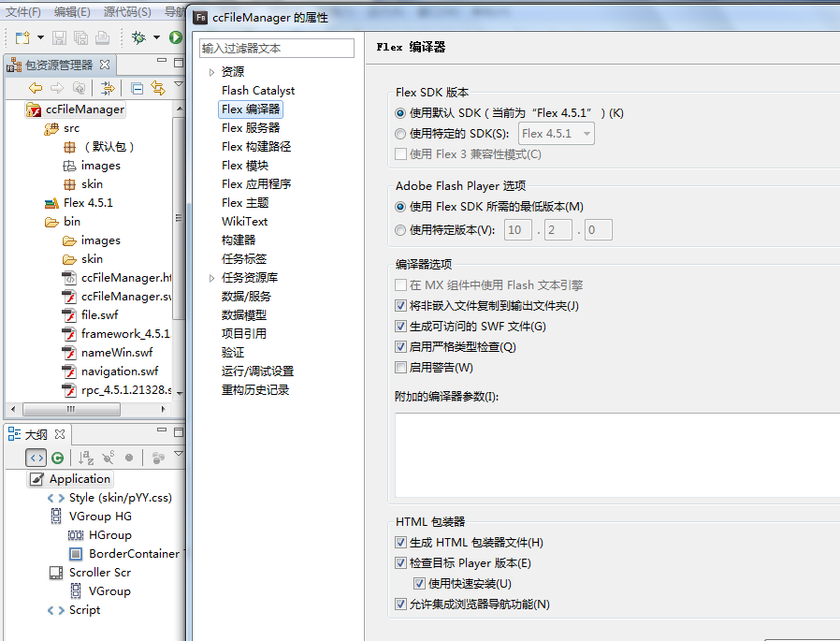Select Flash Catalyst in properties list
This screenshot has width=840, height=641.
click(x=258, y=91)
